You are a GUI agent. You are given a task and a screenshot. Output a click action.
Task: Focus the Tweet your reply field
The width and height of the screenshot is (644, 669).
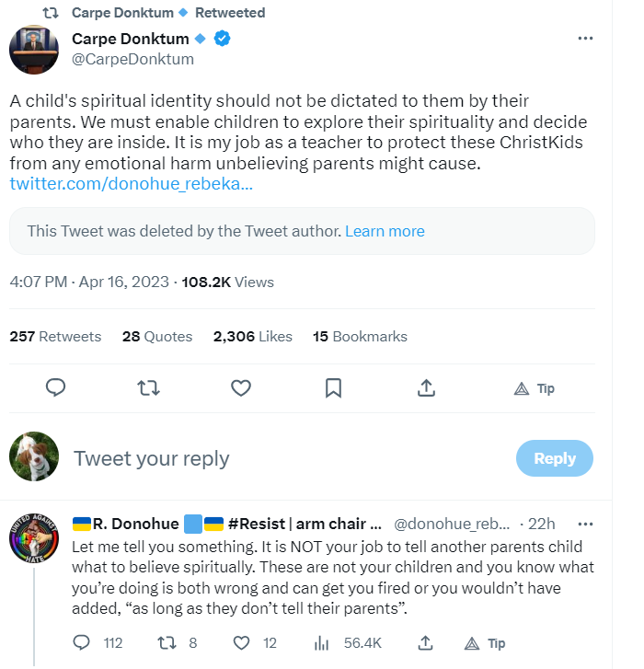pyautogui.click(x=276, y=458)
